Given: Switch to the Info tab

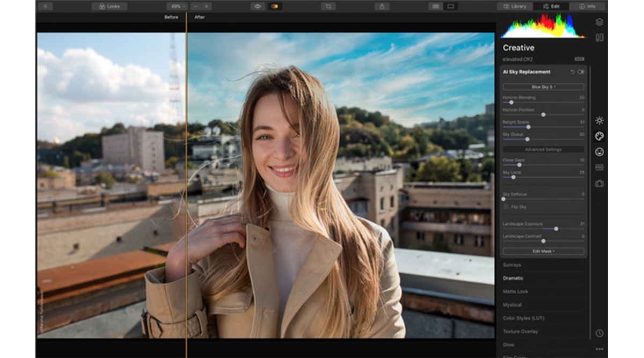Looking at the screenshot, I should click(x=587, y=6).
